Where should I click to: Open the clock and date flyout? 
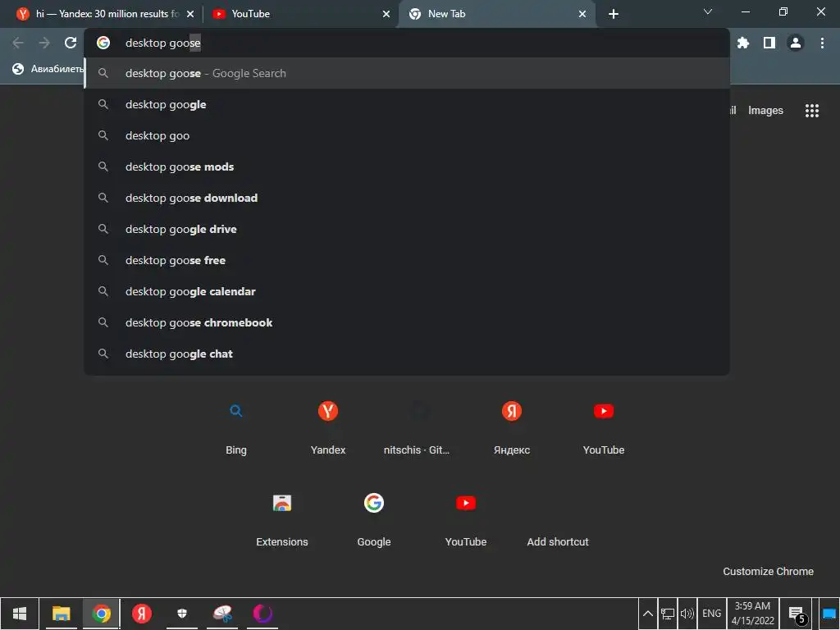click(753, 614)
